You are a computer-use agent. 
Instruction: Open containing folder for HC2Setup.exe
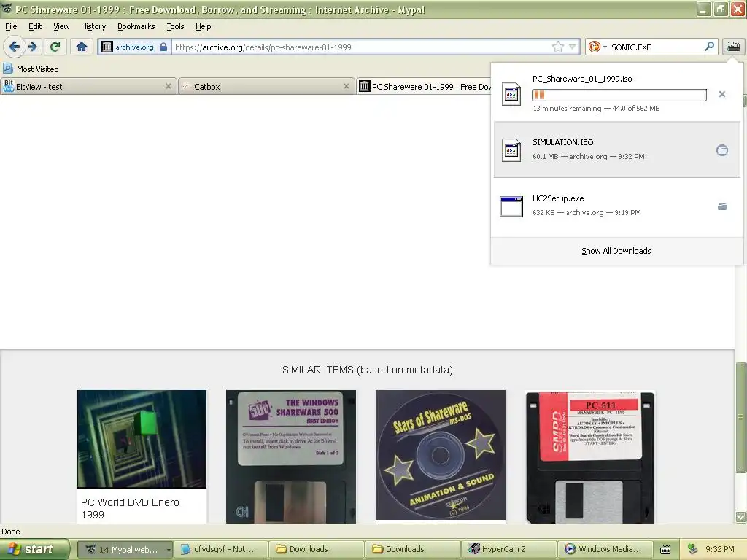click(x=721, y=206)
